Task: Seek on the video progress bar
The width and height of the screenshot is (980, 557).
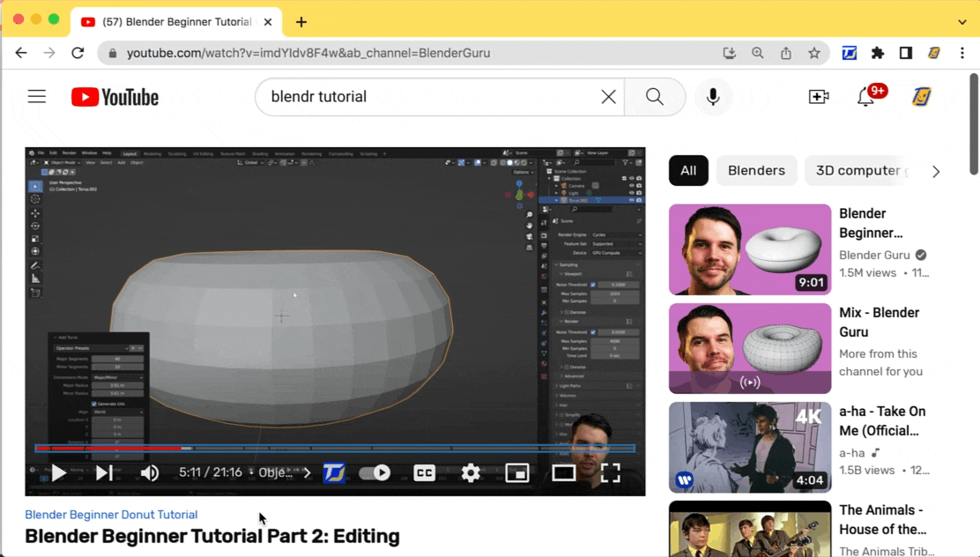Action: tap(335, 449)
